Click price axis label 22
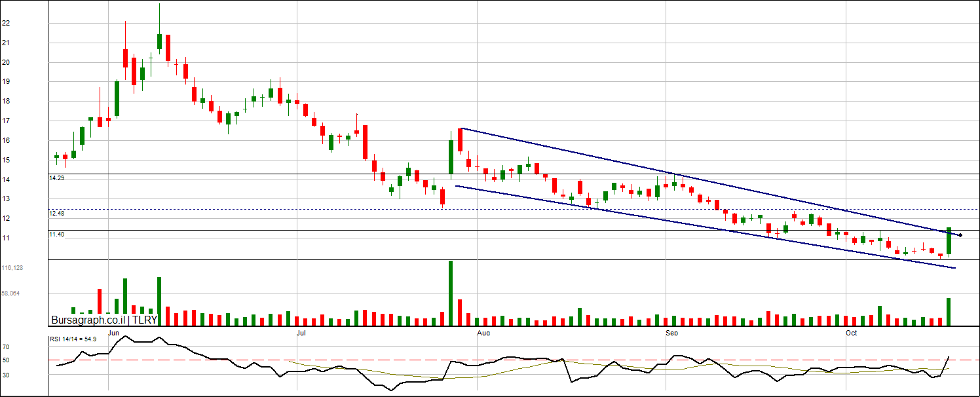The width and height of the screenshot is (980, 397). (6, 23)
